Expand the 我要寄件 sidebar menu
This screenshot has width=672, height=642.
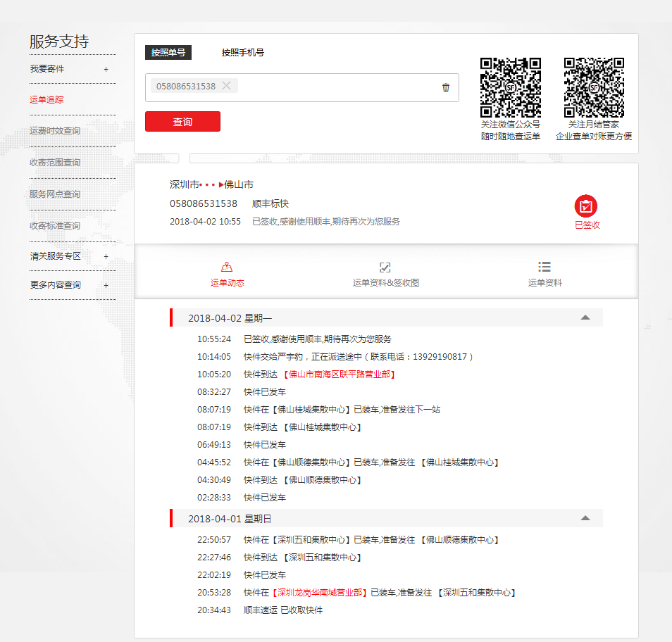[x=106, y=70]
